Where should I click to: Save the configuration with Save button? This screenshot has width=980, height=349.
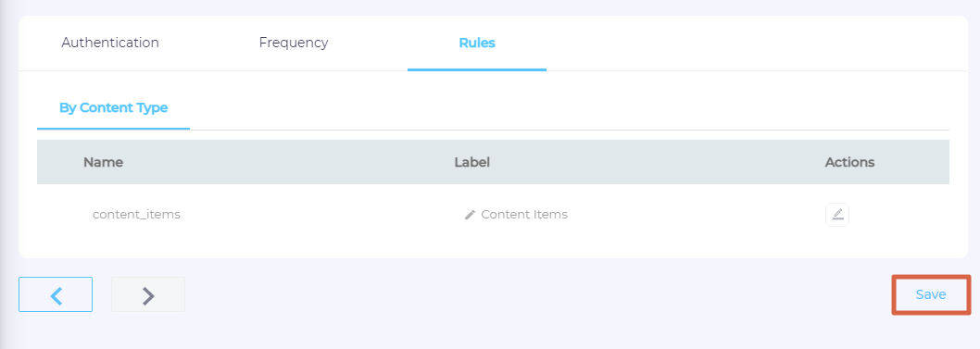931,294
